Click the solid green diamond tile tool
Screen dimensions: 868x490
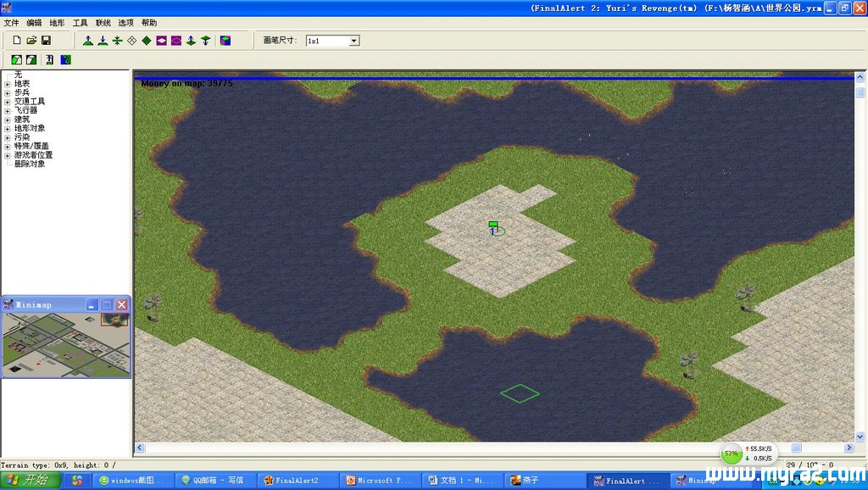pos(147,41)
